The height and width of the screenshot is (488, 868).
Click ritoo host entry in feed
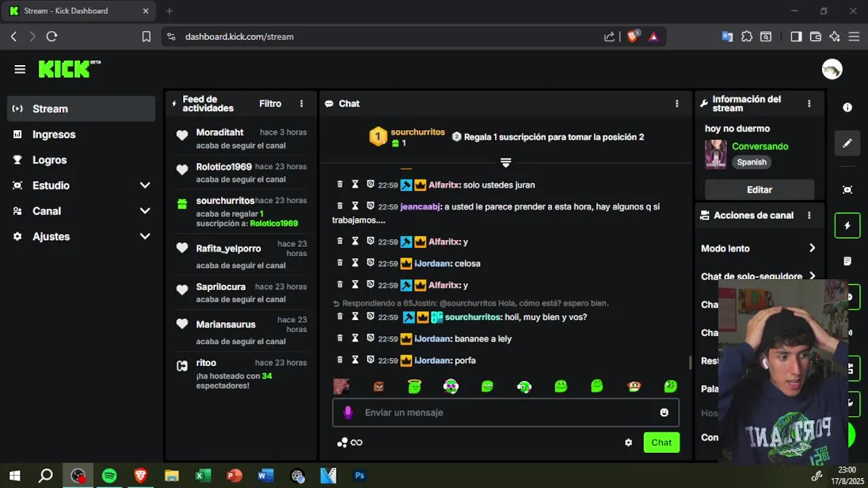point(241,373)
